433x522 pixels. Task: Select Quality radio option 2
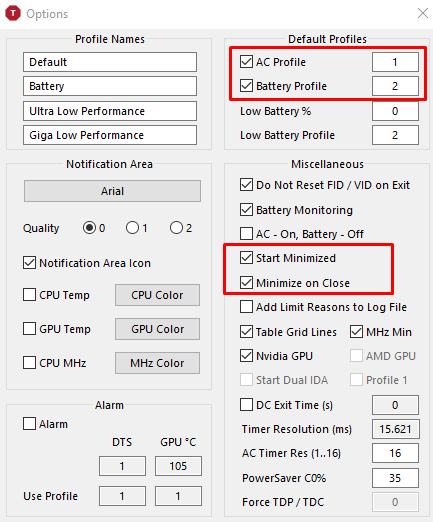[176, 228]
